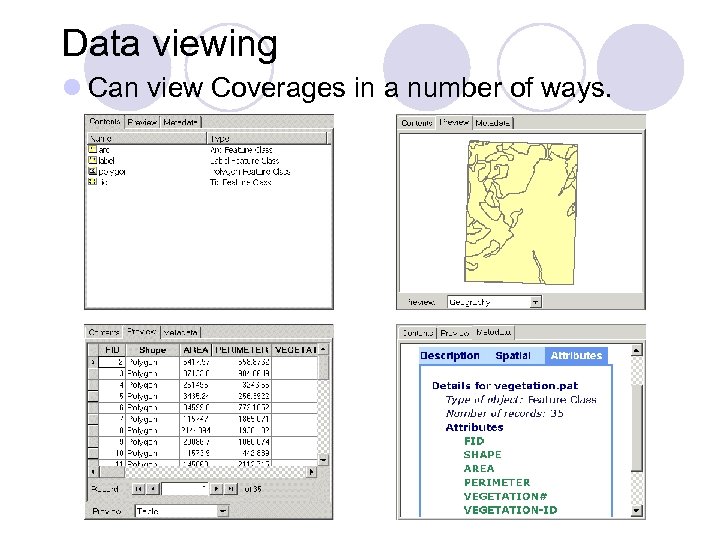Select the polygon feature class icon
Image resolution: width=720 pixels, height=540 pixels.
coord(92,171)
